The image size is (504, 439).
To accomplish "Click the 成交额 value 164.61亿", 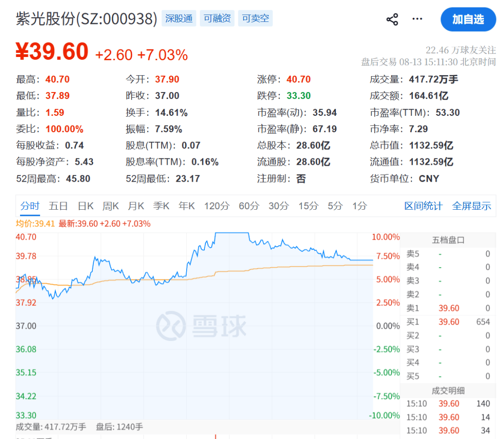I will (429, 96).
